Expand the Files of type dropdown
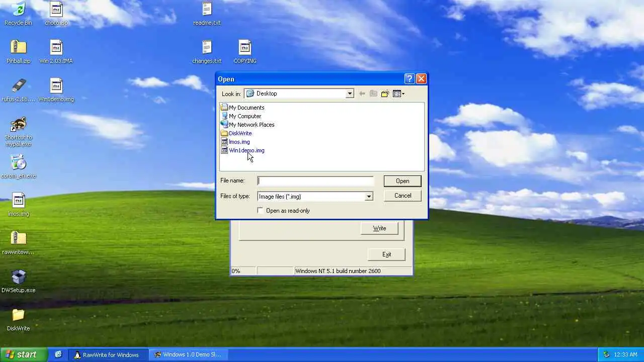 [369, 197]
